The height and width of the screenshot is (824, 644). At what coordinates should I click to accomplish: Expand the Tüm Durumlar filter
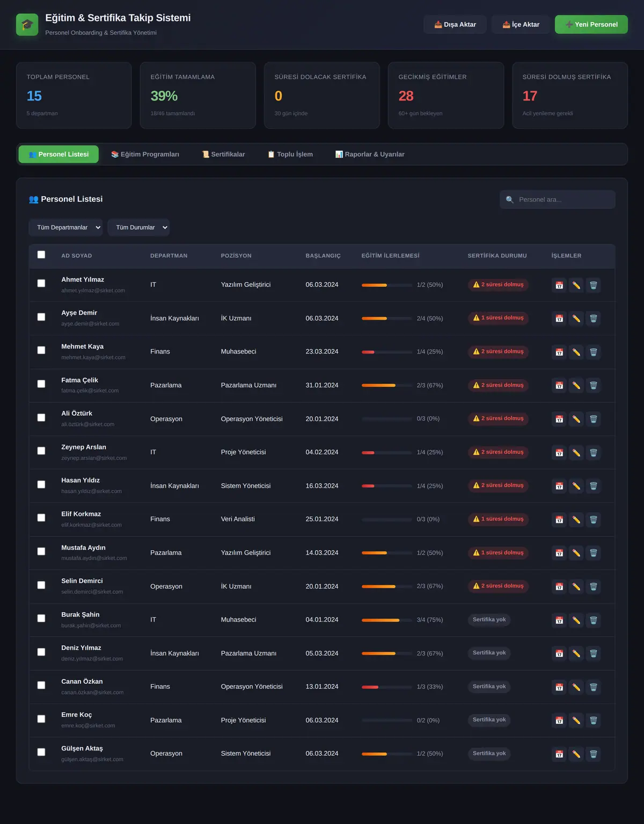coord(138,227)
